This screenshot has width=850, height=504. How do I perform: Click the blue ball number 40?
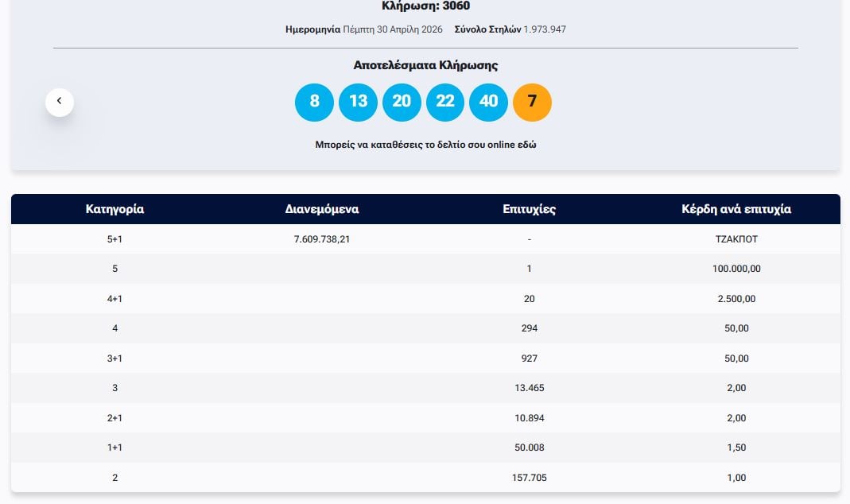(x=488, y=102)
